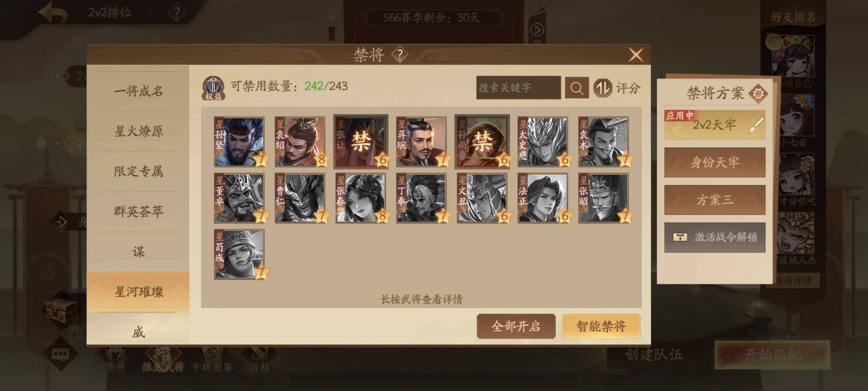
Task: Switch to the 群英荟萃 category tab
Action: click(138, 212)
